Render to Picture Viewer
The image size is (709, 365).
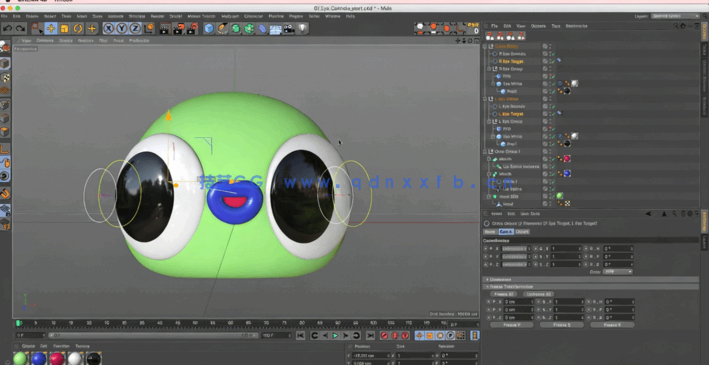click(179, 28)
